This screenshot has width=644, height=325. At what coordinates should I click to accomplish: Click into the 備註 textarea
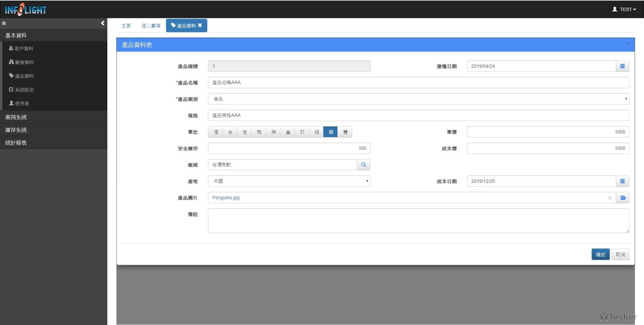[x=418, y=221]
